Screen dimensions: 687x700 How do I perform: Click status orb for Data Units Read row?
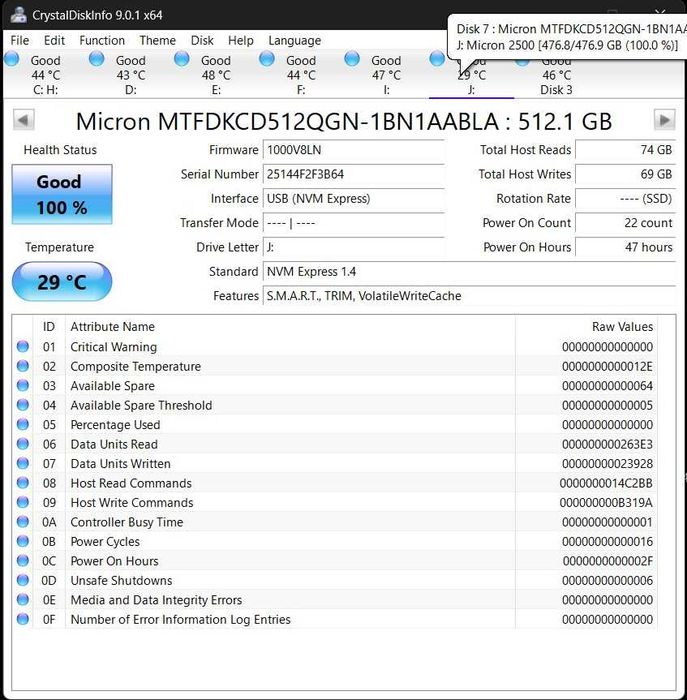click(23, 444)
